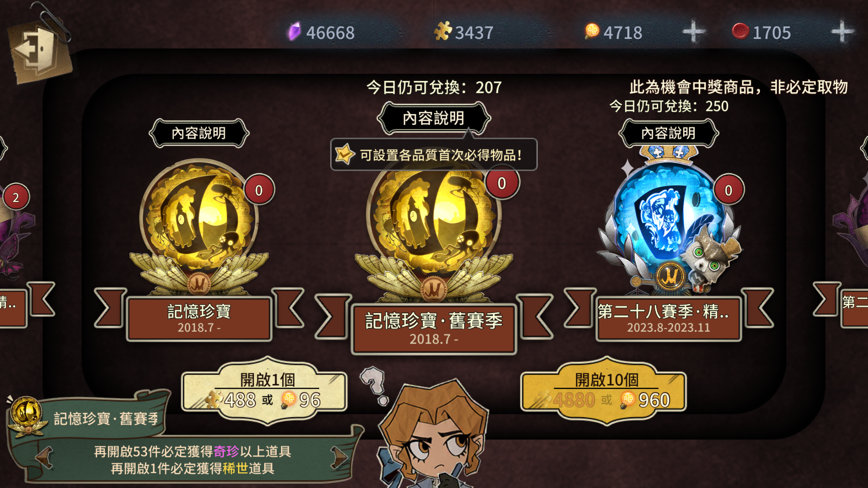Open 內容說明 for 記憶珍寶·舊賽季
This screenshot has width=868, height=488.
pos(434,118)
